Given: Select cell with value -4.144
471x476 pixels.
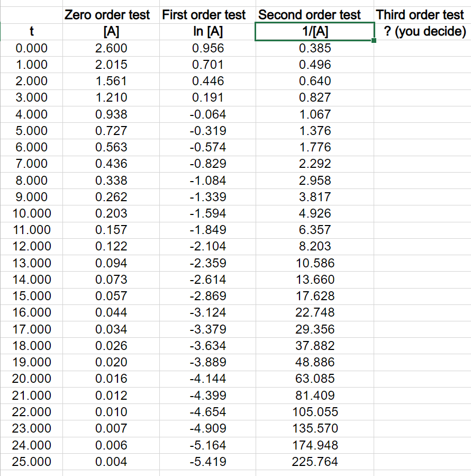Looking at the screenshot, I should 207,379.
